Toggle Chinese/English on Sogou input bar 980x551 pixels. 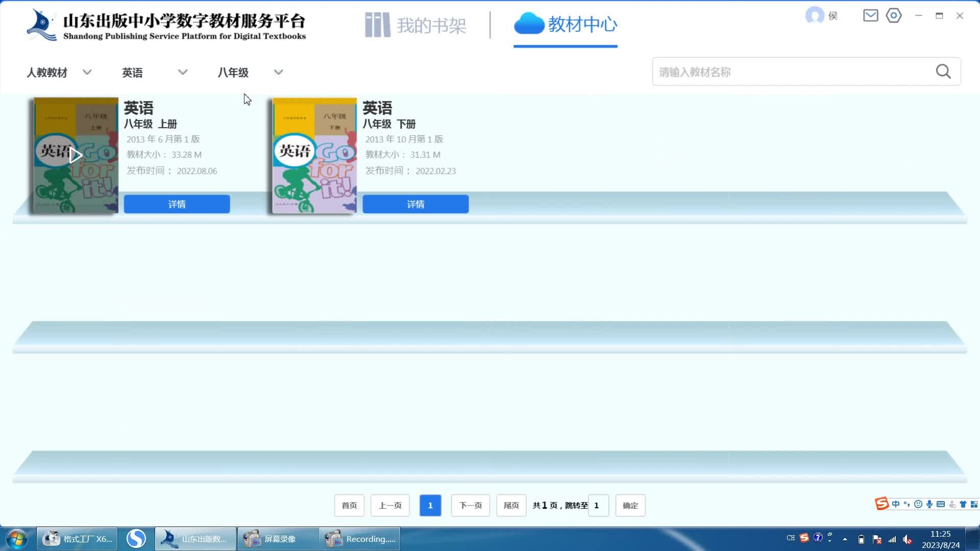click(x=896, y=504)
